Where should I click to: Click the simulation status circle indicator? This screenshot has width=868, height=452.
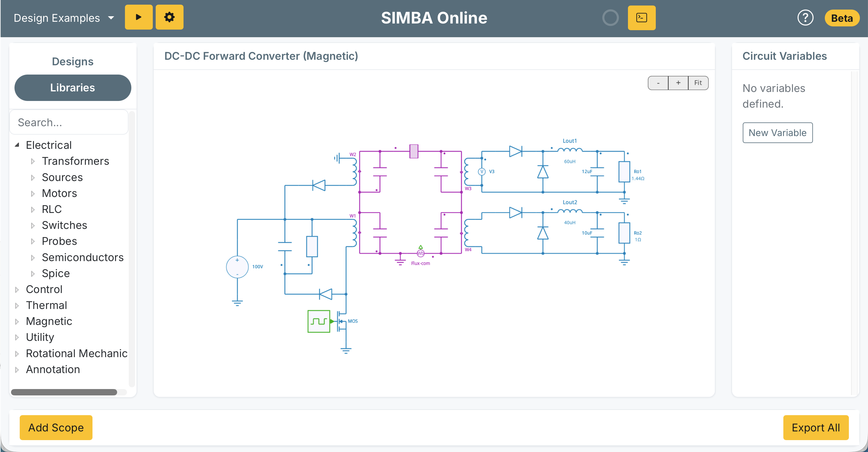pyautogui.click(x=611, y=18)
